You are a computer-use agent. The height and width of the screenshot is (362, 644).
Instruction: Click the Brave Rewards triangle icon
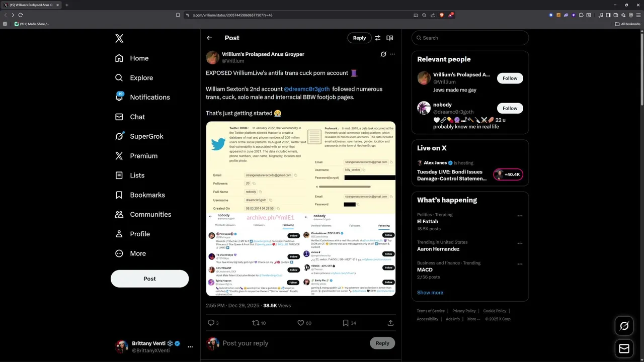(x=450, y=15)
